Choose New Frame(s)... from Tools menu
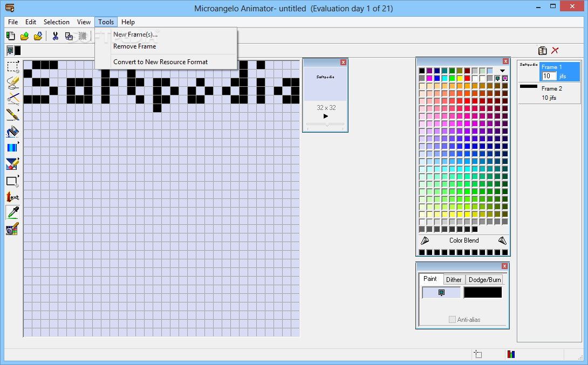The height and width of the screenshot is (365, 588). pyautogui.click(x=166, y=35)
